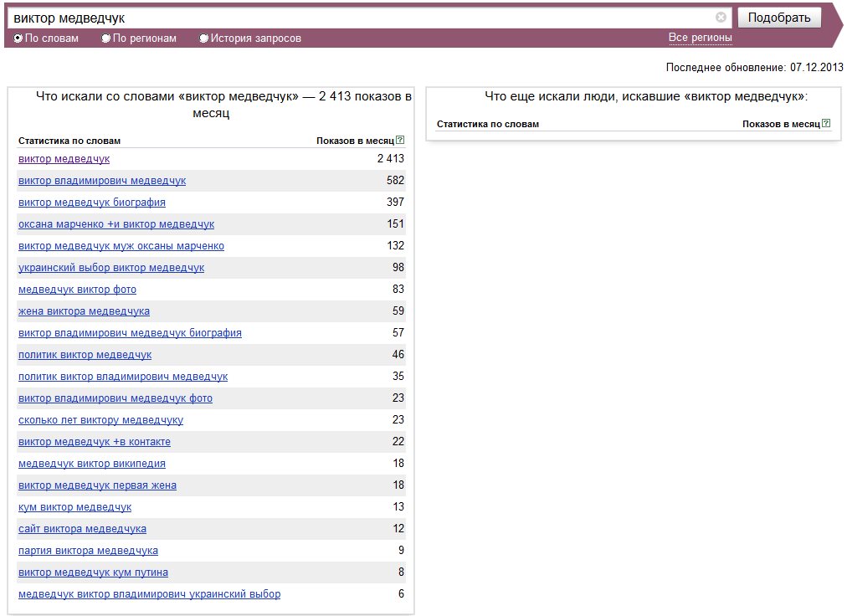Viewport: 847px width, 616px height.
Task: Open the help icon in right panel header
Action: click(826, 123)
